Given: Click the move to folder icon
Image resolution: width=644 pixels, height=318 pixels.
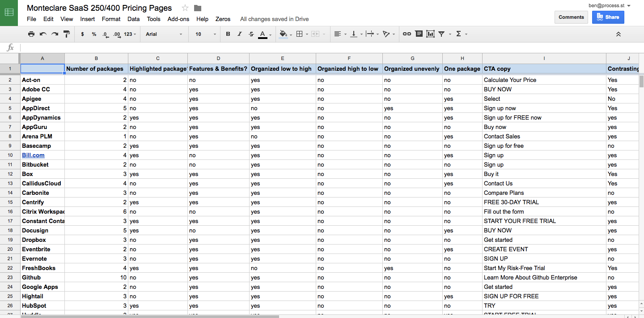Looking at the screenshot, I should pos(198,8).
